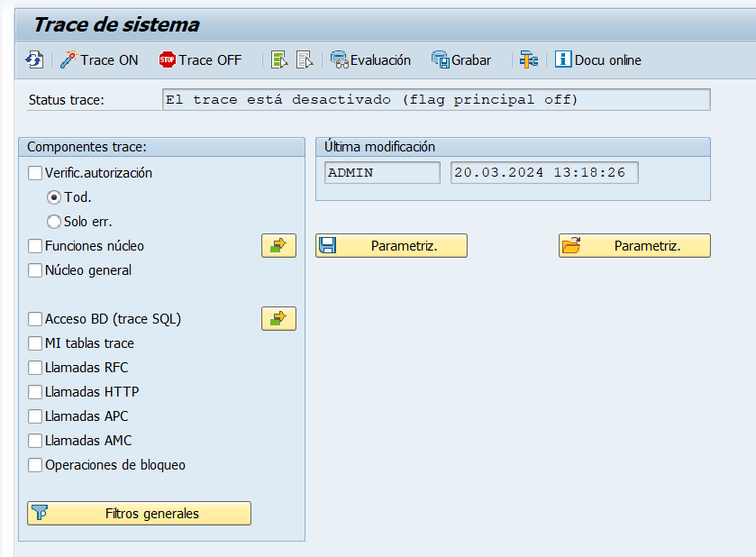Screen dimensions: 756x557
Task: Stop tracing using the Trace OFF button
Action: [200, 60]
